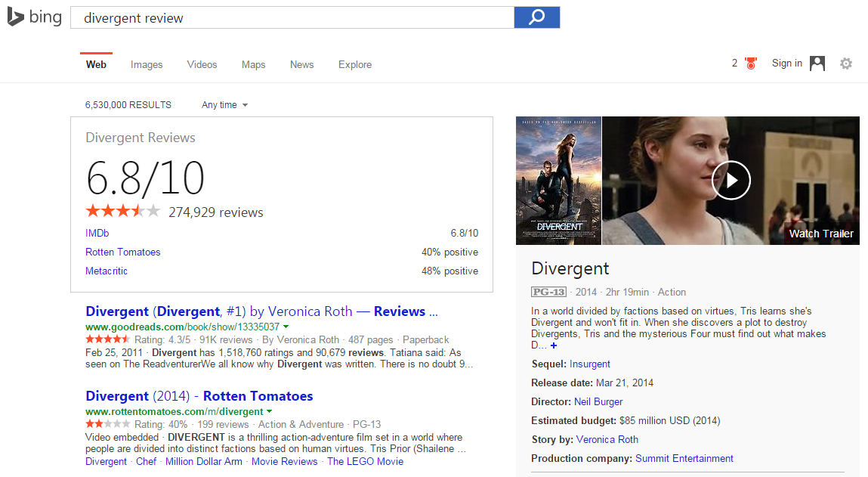Open the Any time filter dropdown

[x=224, y=105]
